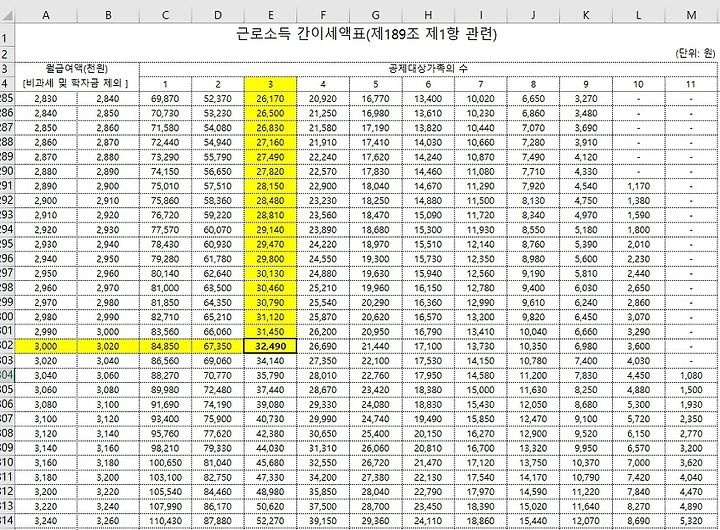Click cell 3,270 in column K

586,98
